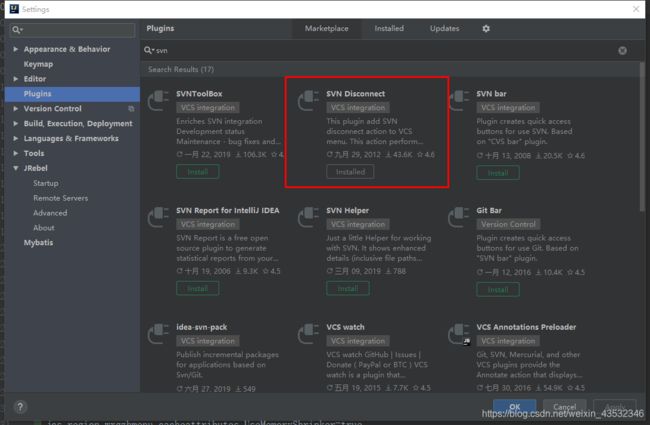Select Plugins in the settings tree
The width and height of the screenshot is (650, 425).
72,94
